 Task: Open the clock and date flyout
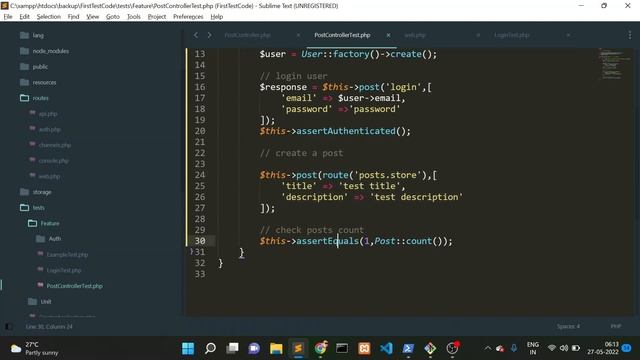coord(603,348)
